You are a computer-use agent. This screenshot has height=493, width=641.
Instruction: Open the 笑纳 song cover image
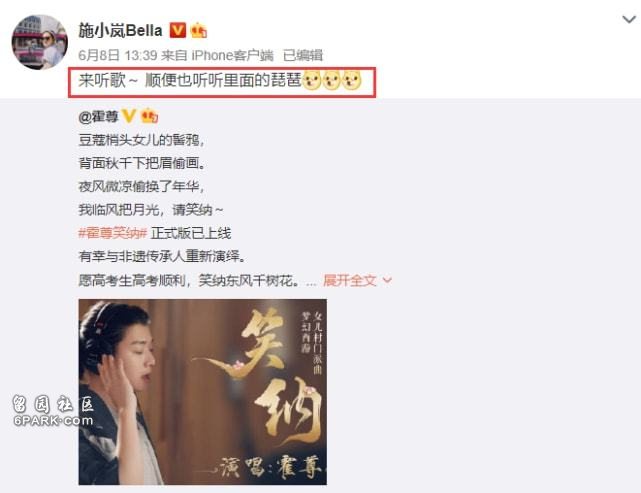(202, 392)
